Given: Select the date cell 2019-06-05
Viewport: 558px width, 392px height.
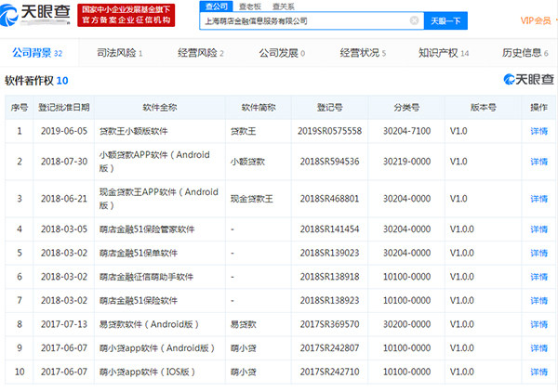Looking at the screenshot, I should (64, 131).
